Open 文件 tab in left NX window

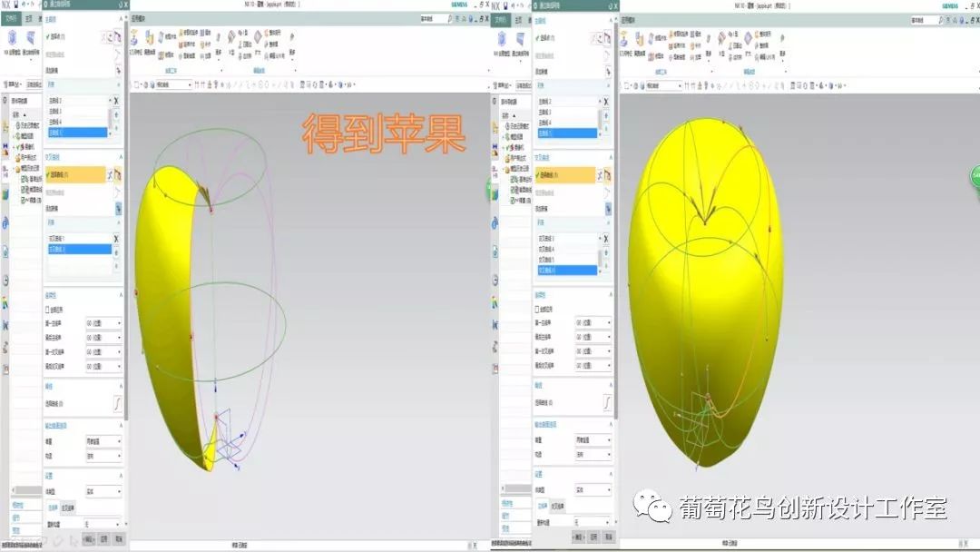pyautogui.click(x=11, y=19)
